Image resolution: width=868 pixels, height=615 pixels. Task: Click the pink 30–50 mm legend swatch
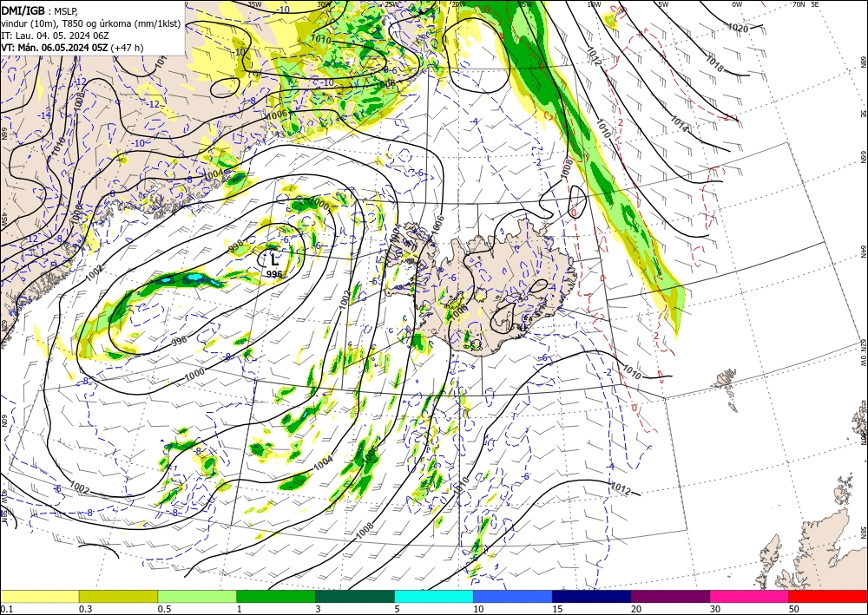click(x=750, y=596)
